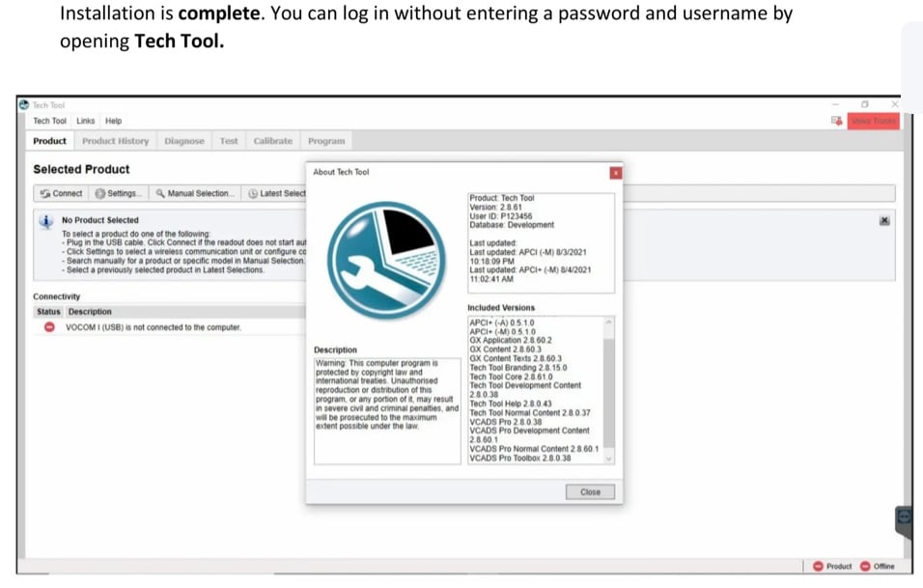The height and width of the screenshot is (588, 923).
Task: Select 'VCADS Pro 2.8.0.38' entry
Action: coord(505,422)
